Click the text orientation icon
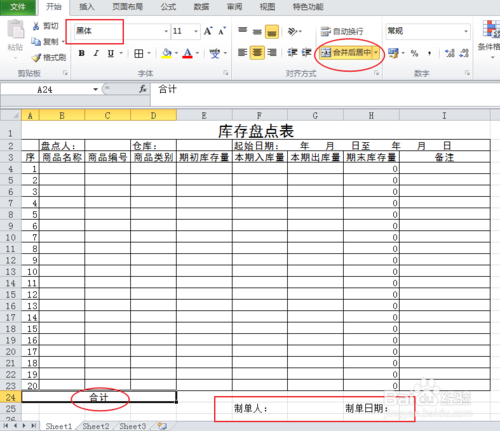 point(292,32)
